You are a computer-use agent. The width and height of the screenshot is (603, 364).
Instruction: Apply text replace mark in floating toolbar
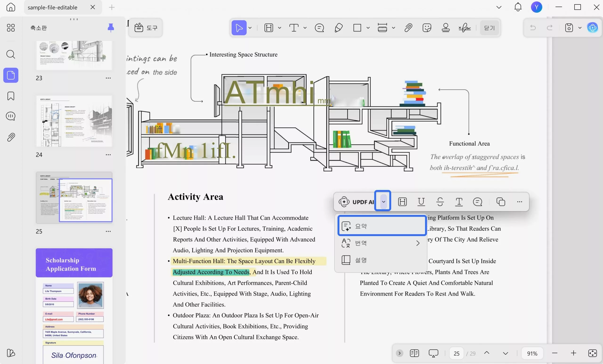pos(459,202)
